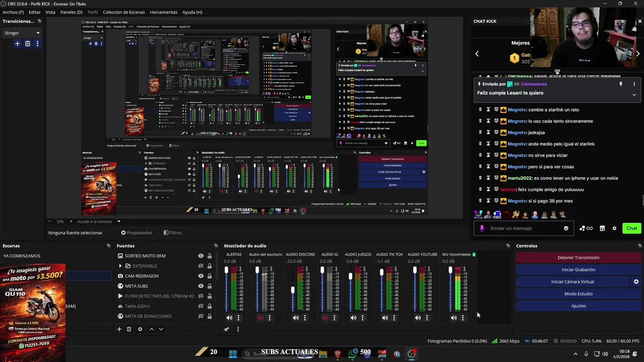Open the ALERTAS three-dot options
644x362 pixels.
[238, 318]
